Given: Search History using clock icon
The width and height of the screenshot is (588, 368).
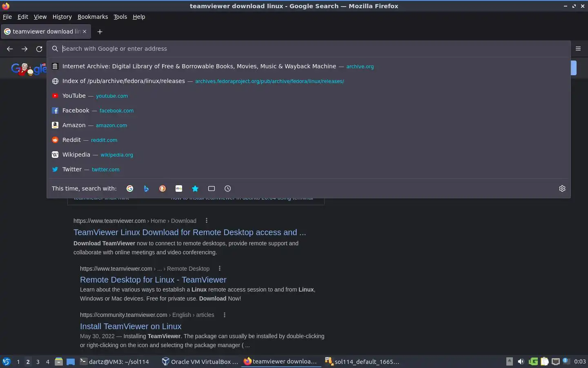Looking at the screenshot, I should pyautogui.click(x=228, y=188).
